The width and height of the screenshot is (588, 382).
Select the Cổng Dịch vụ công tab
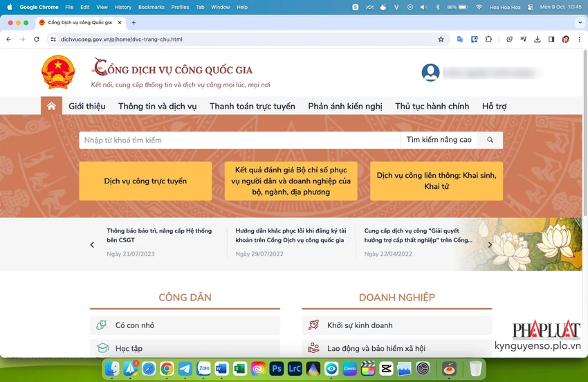pos(80,23)
